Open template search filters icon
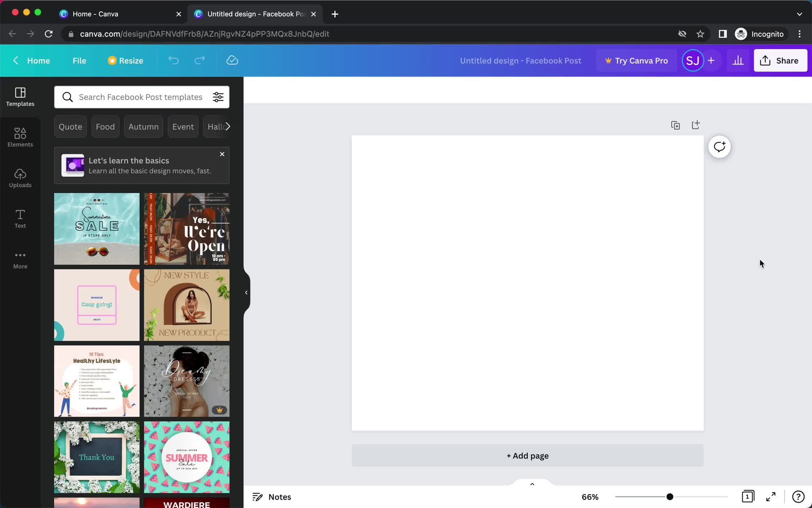Image resolution: width=812 pixels, height=508 pixels. 218,97
